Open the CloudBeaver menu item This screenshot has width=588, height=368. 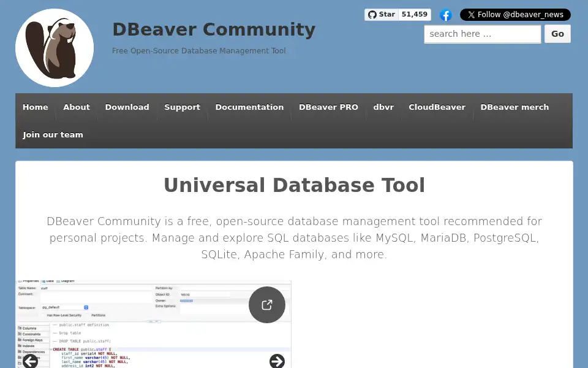pos(437,107)
